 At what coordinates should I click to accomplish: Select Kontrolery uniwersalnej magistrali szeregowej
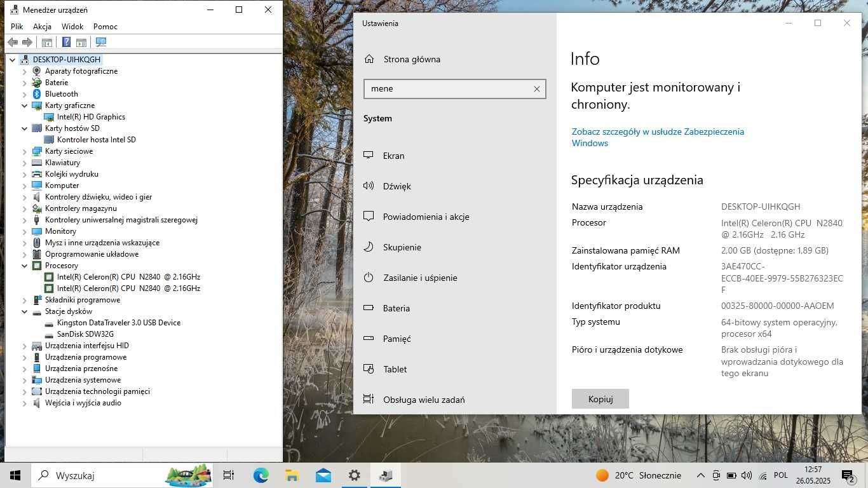[121, 220]
